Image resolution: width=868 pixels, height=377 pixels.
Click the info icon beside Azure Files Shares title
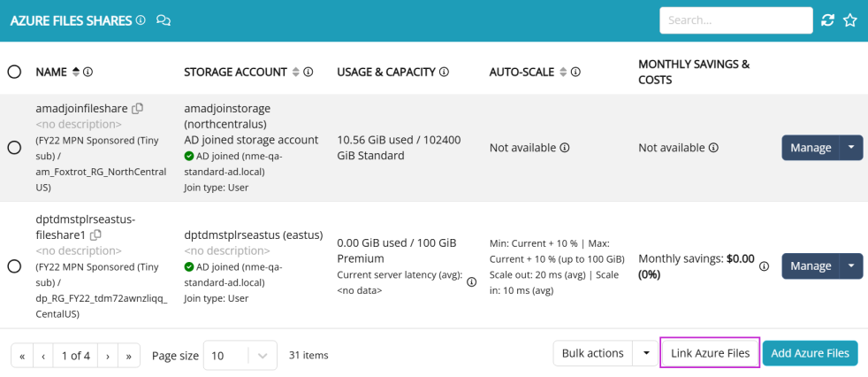141,20
